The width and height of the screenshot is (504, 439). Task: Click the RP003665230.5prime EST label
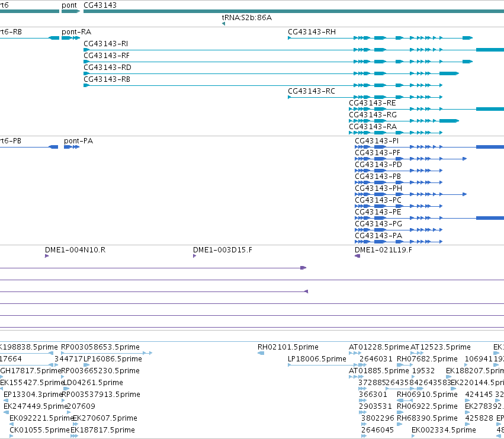click(x=100, y=371)
